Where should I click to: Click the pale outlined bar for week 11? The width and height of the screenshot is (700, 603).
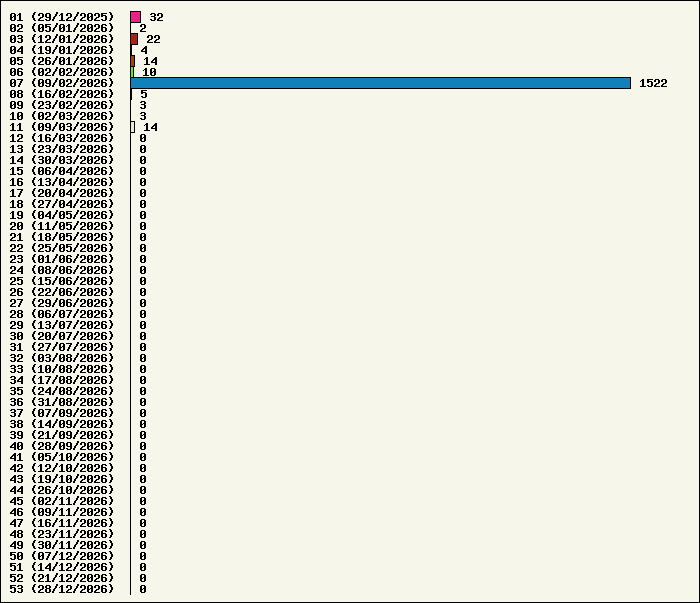pos(133,127)
